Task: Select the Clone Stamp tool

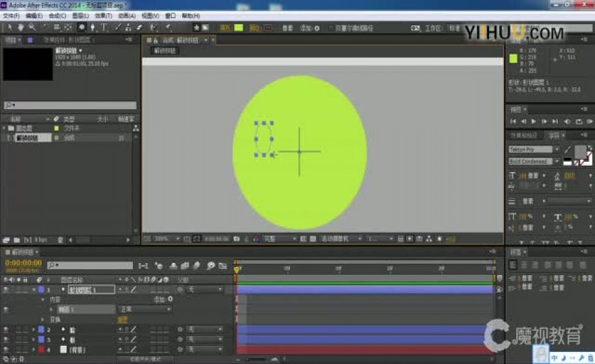Action: coord(128,27)
